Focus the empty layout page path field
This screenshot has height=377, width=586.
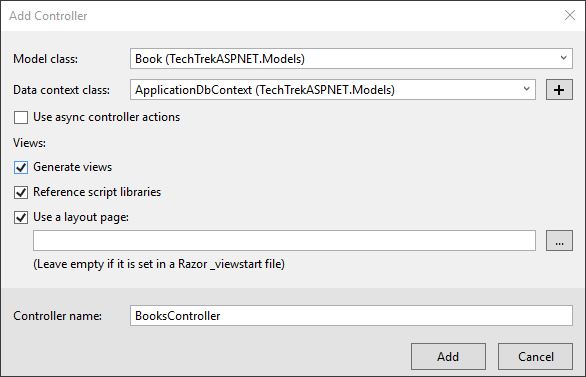click(x=284, y=240)
